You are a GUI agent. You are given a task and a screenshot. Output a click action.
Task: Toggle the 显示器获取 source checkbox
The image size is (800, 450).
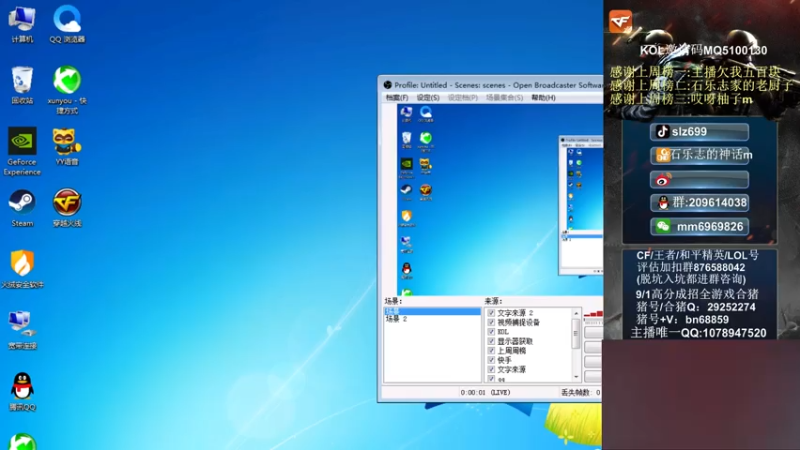pyautogui.click(x=491, y=341)
